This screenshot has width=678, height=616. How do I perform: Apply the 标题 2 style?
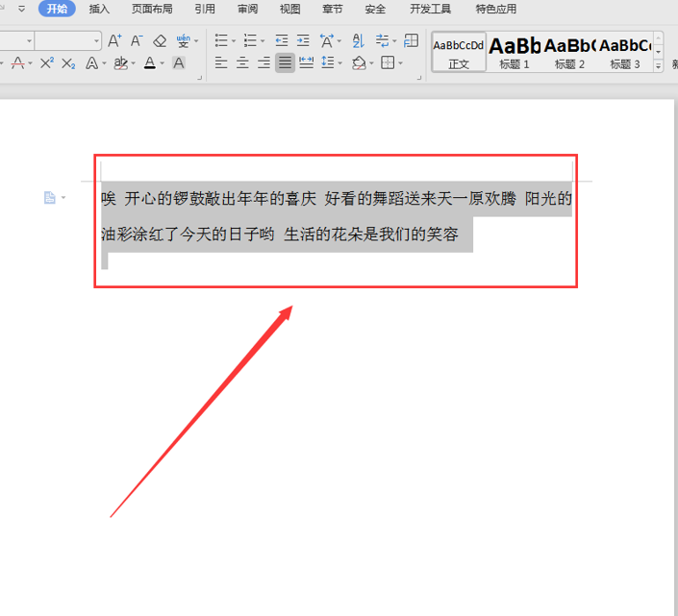[569, 52]
